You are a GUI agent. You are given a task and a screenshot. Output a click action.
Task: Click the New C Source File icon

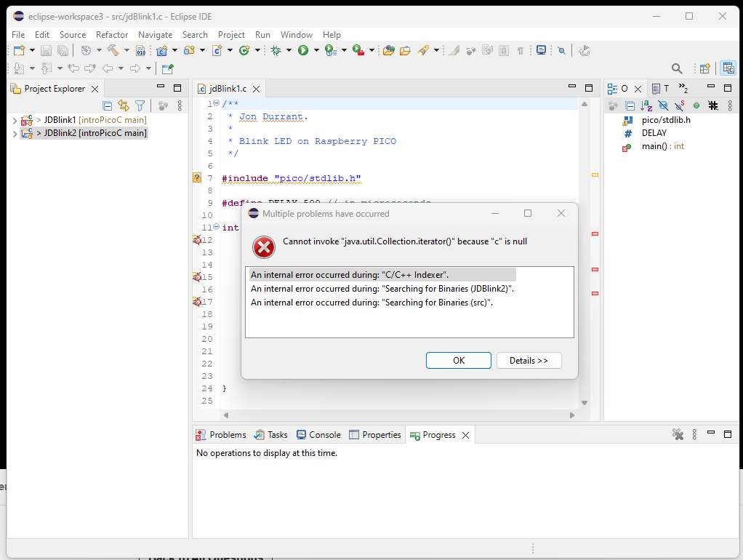[x=217, y=50]
